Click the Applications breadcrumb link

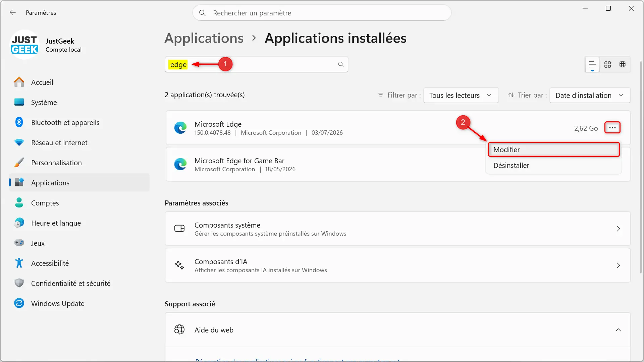pos(204,38)
